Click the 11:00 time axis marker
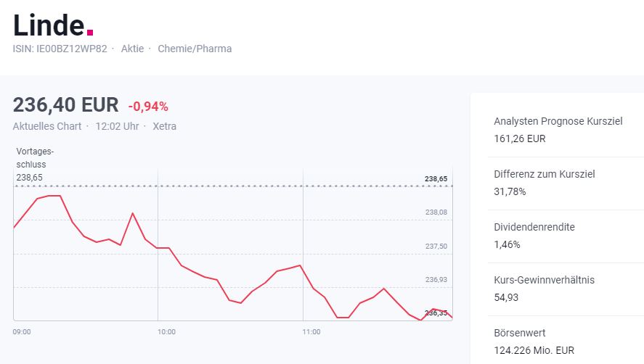The image size is (644, 364). coord(311,331)
